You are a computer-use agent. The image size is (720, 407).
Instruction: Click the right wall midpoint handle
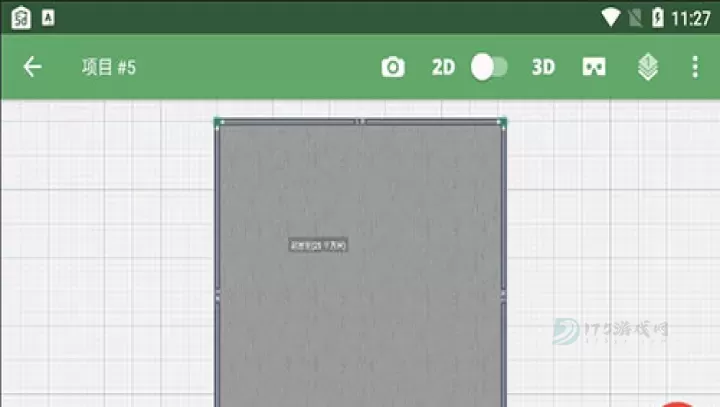click(502, 294)
